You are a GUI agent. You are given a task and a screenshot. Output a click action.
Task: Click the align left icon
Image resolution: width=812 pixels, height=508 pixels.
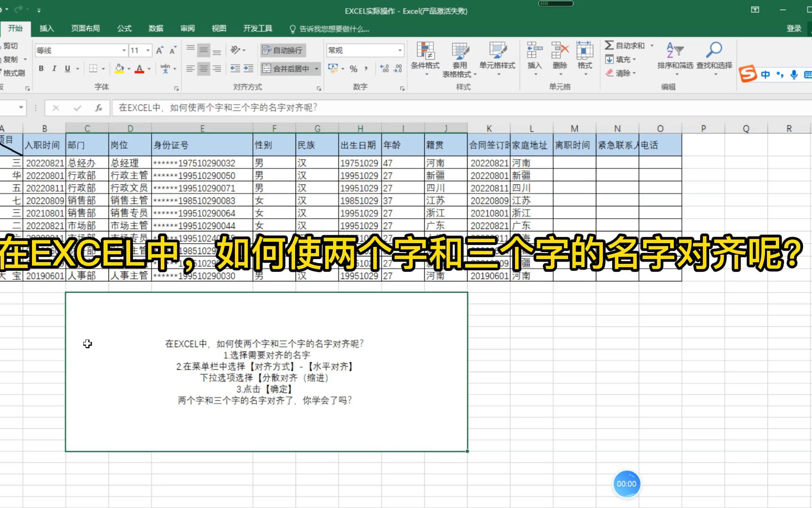tap(190, 69)
